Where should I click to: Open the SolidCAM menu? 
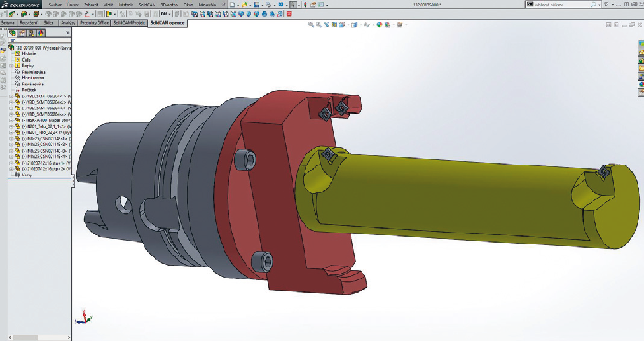pyautogui.click(x=146, y=5)
